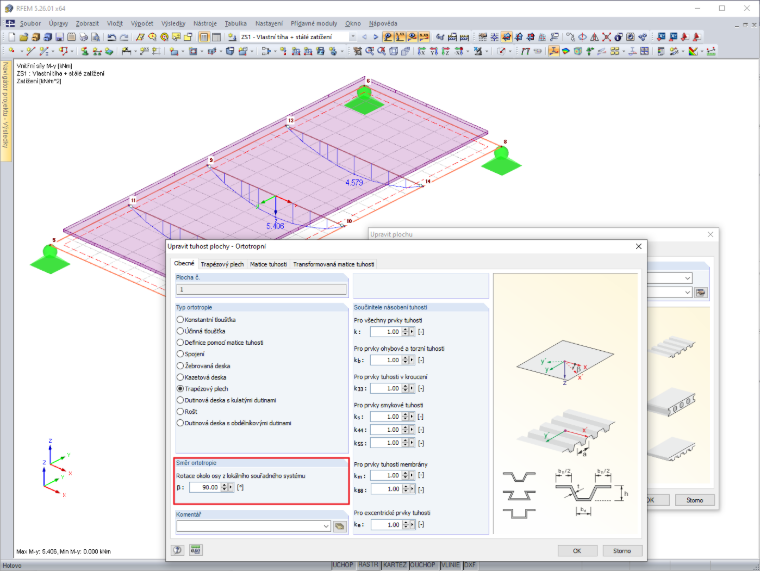Select the Konstantní tloušťka radio option

tap(180, 320)
